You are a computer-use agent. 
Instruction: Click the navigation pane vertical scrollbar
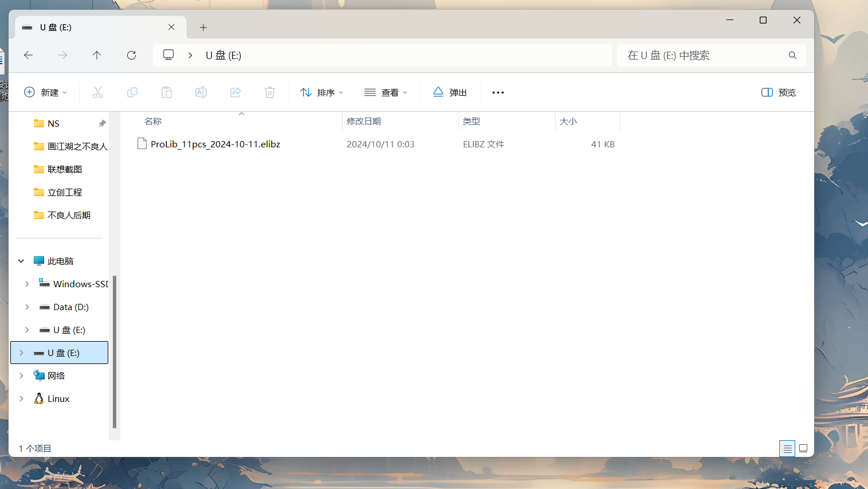[x=115, y=351]
